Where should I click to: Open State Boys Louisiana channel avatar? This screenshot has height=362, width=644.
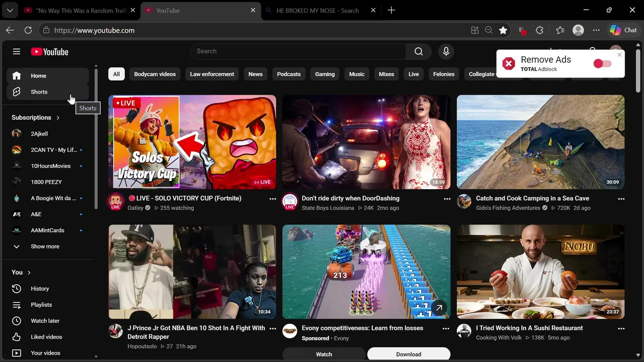click(290, 202)
